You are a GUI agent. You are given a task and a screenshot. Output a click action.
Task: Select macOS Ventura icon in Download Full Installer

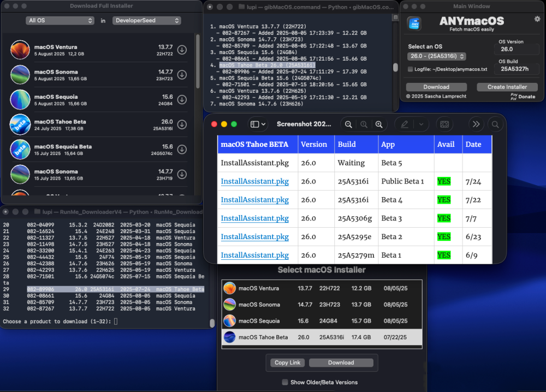click(x=20, y=50)
